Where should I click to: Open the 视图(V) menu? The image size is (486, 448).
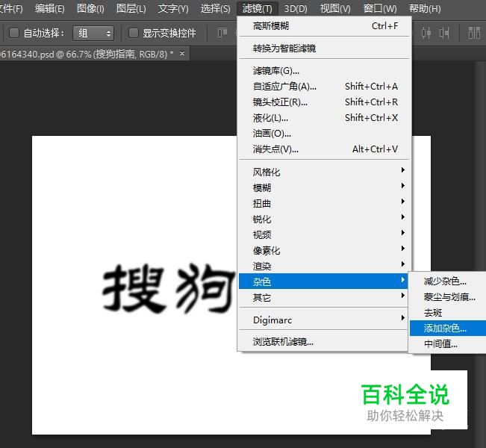click(x=335, y=8)
